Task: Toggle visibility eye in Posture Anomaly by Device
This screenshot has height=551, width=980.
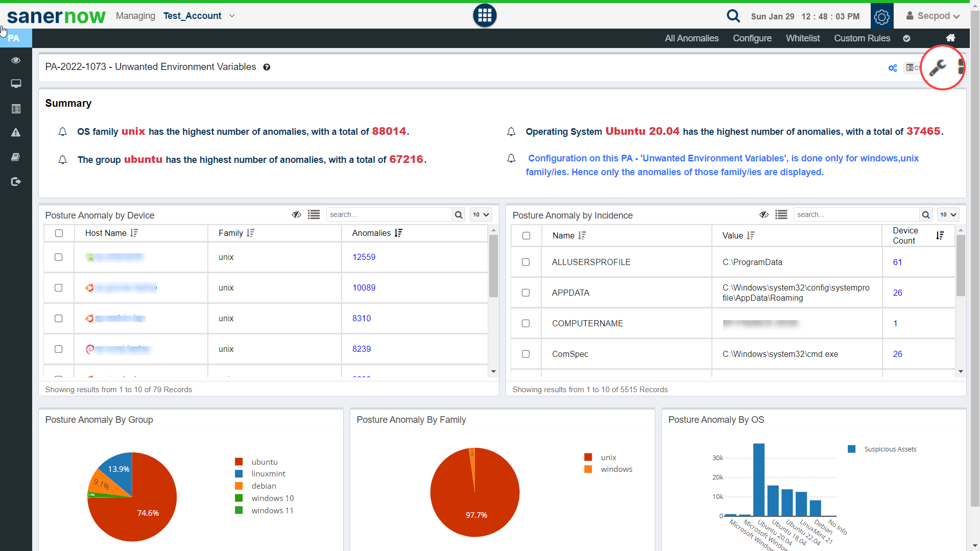Action: (x=297, y=215)
